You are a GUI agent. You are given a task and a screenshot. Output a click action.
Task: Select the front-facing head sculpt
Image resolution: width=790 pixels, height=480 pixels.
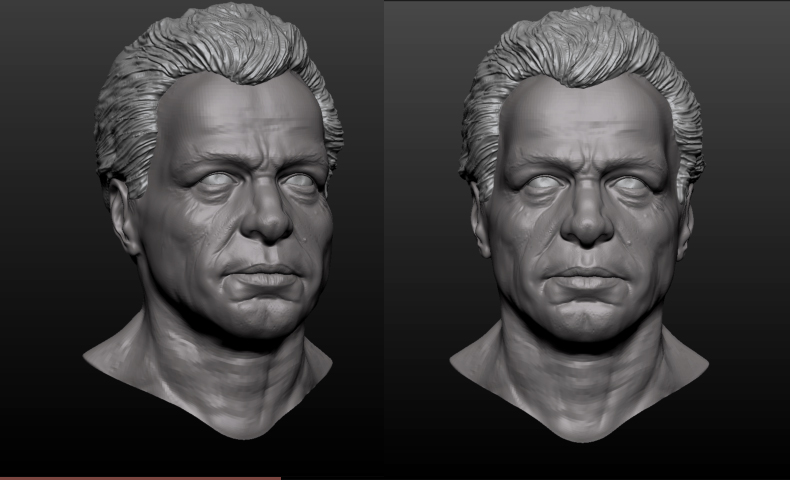tap(582, 224)
